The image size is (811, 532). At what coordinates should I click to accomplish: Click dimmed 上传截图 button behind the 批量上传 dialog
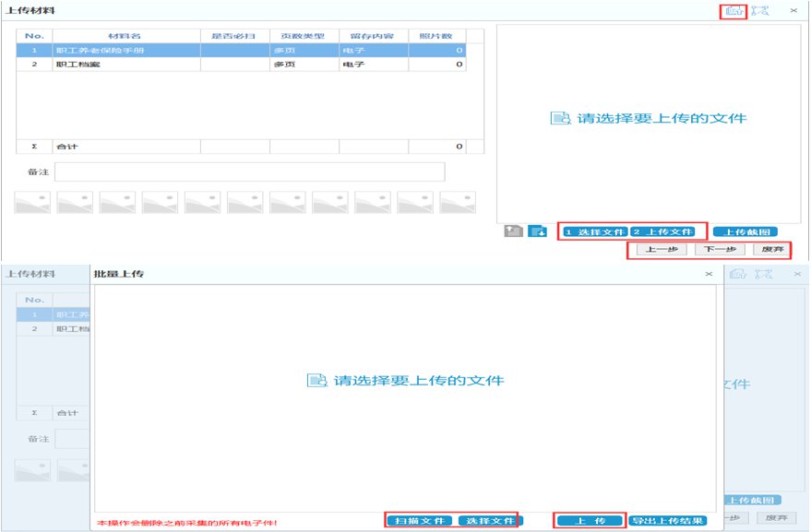click(753, 500)
